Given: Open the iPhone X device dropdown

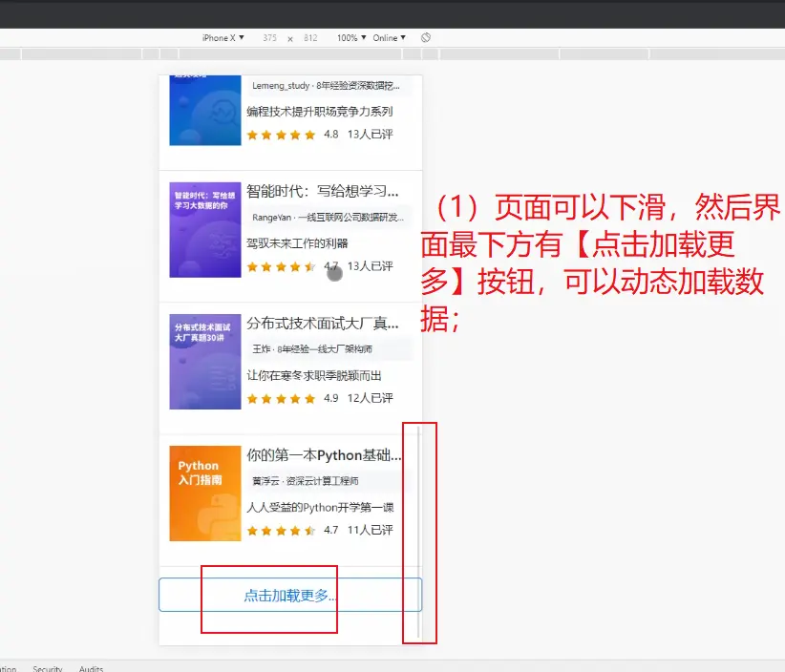Looking at the screenshot, I should [x=223, y=37].
